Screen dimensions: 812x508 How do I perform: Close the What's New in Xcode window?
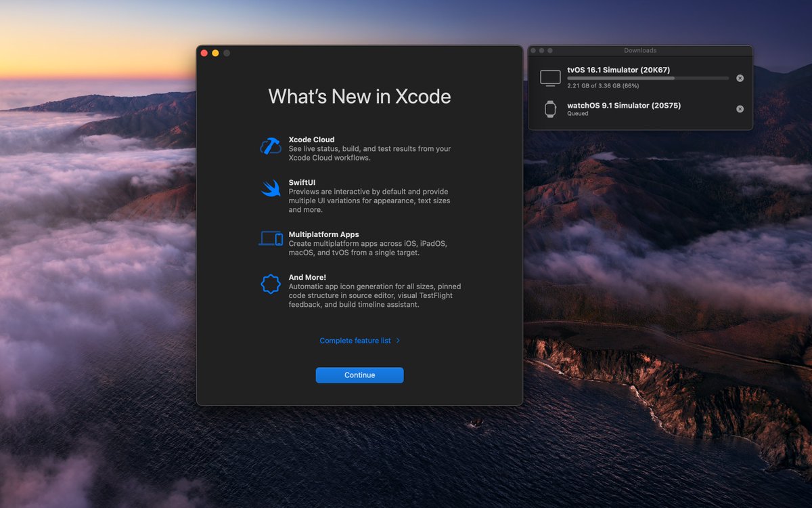tap(204, 53)
